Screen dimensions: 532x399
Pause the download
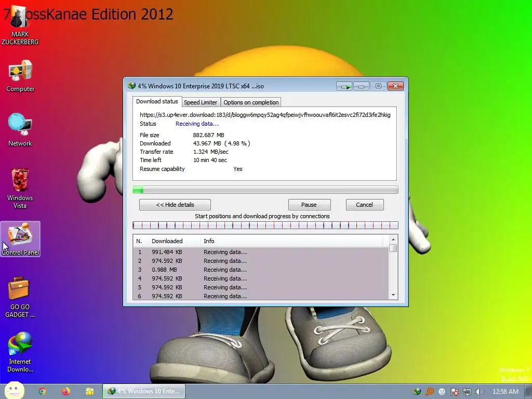coord(309,205)
